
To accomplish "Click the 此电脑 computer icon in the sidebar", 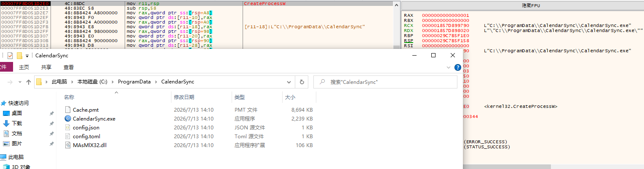I will pyautogui.click(x=3, y=157).
